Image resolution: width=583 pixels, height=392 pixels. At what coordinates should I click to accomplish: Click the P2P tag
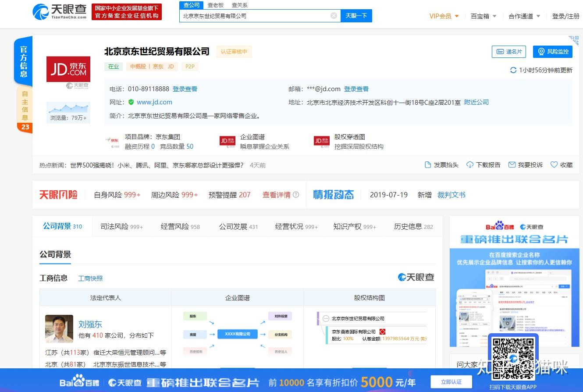(190, 67)
